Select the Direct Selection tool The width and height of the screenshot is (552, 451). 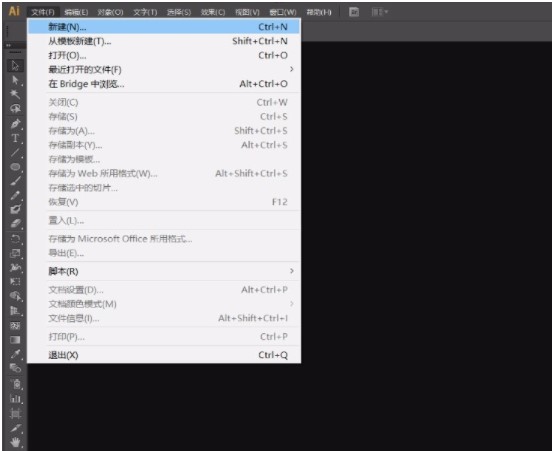[15, 80]
